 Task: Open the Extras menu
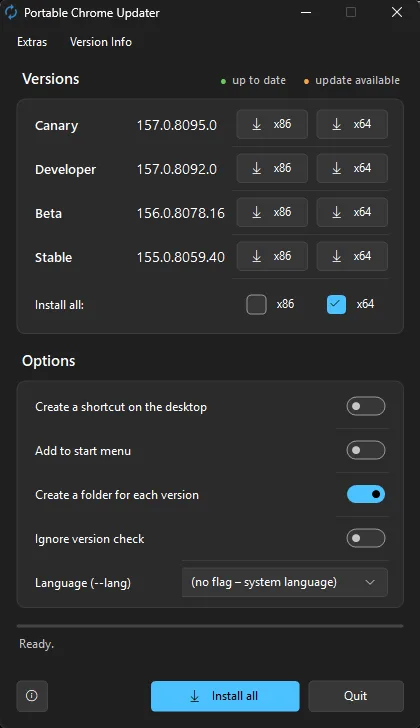click(32, 42)
